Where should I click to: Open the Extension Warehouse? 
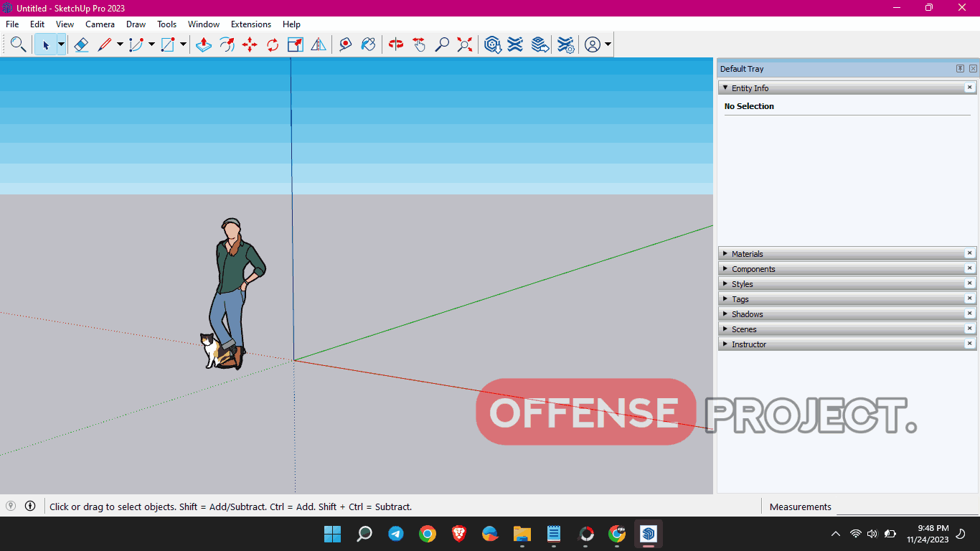(x=515, y=44)
